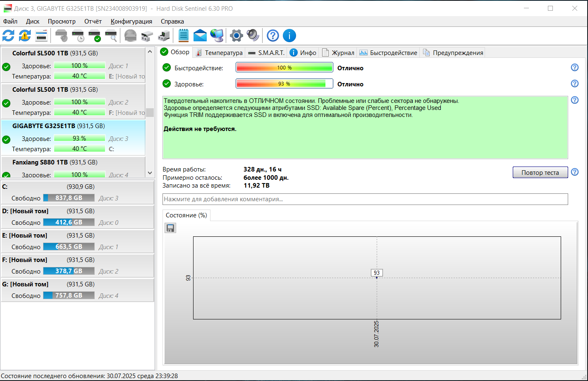Open the Справка menu
This screenshot has height=381, width=588.
pos(172,21)
